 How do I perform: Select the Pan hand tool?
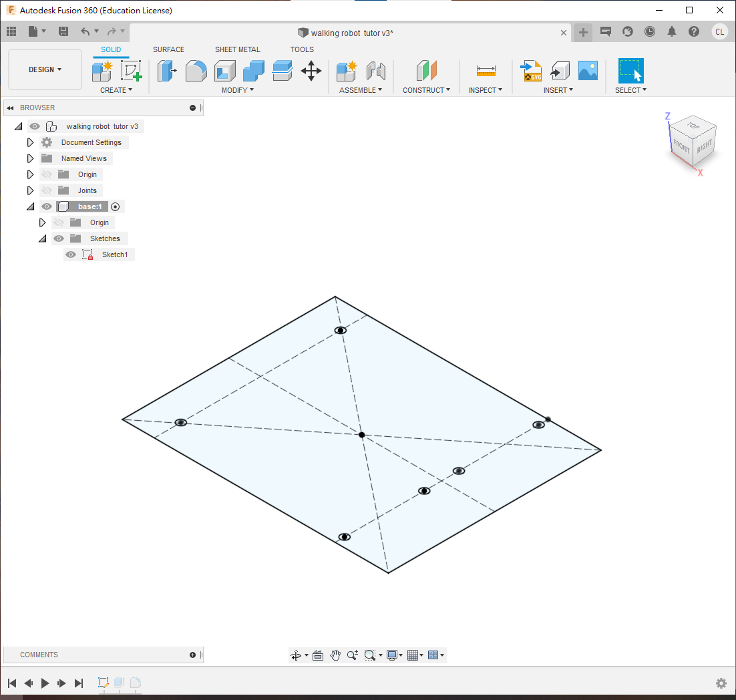click(335, 655)
